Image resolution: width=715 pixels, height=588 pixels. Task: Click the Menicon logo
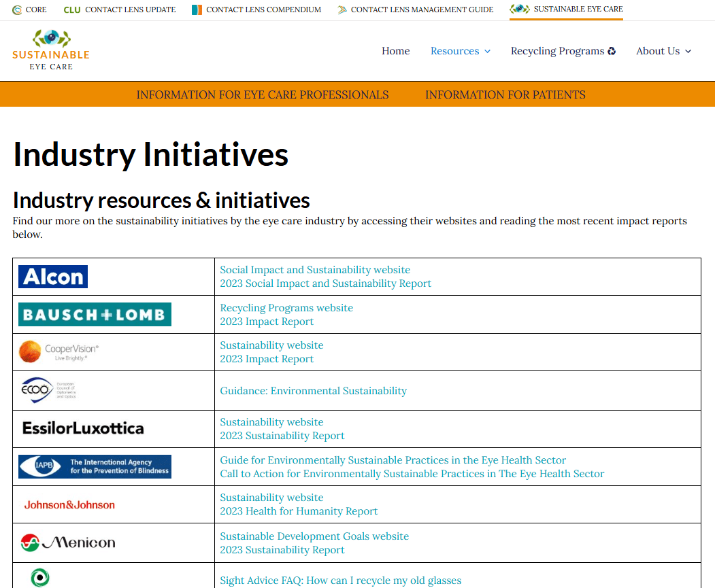pyautogui.click(x=68, y=542)
